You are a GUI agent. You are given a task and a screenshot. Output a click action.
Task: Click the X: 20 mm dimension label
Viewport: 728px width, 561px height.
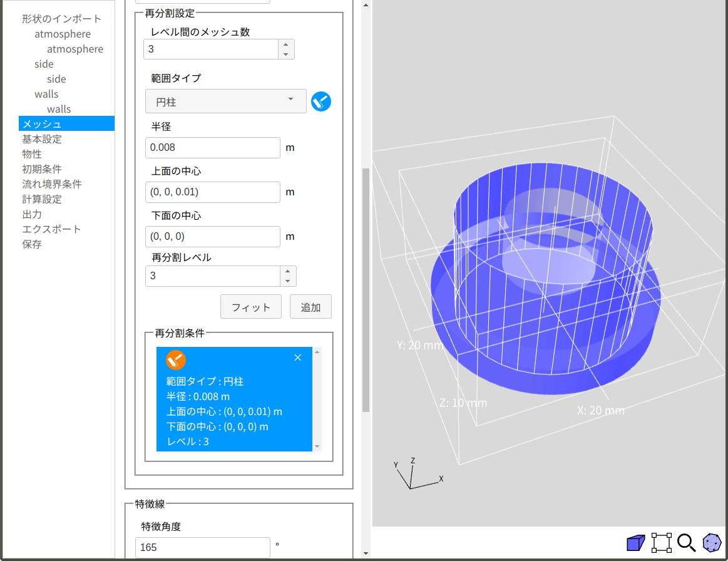[601, 411]
